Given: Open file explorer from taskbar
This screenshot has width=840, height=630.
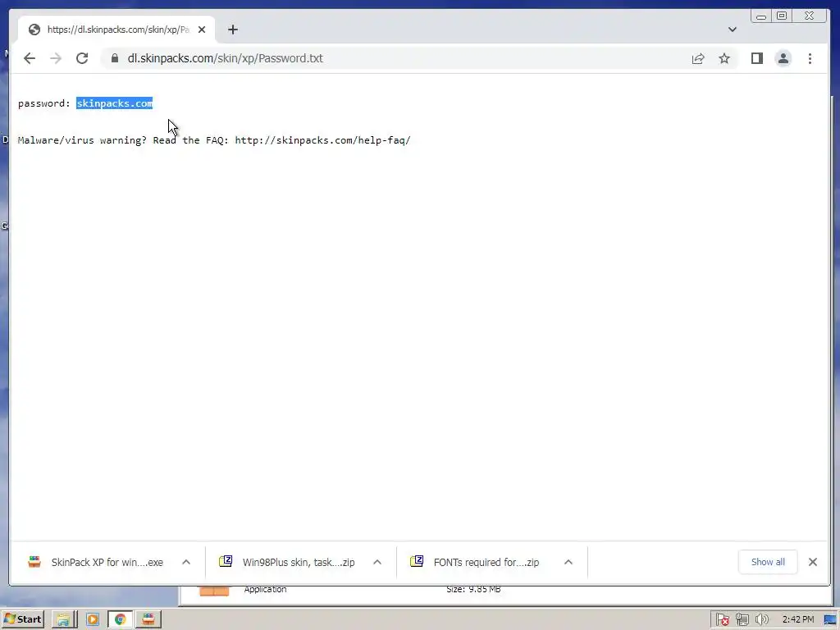Looking at the screenshot, I should tap(64, 619).
